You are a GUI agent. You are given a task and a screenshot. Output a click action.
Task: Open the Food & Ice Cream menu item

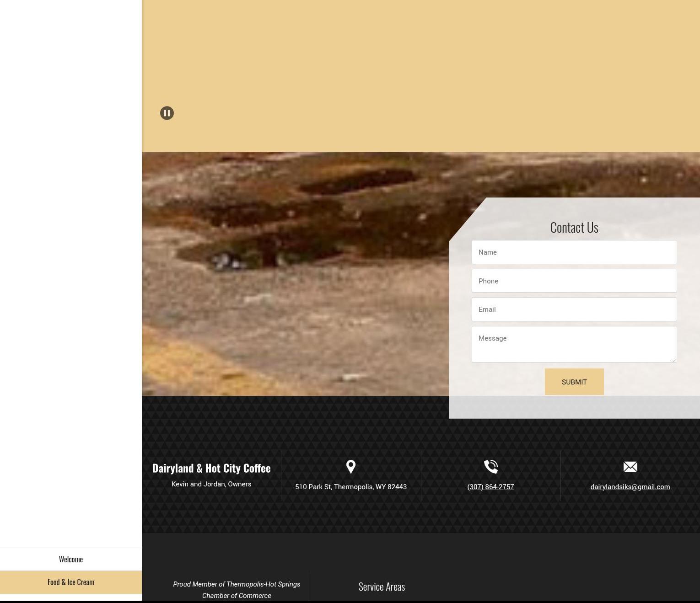71,582
